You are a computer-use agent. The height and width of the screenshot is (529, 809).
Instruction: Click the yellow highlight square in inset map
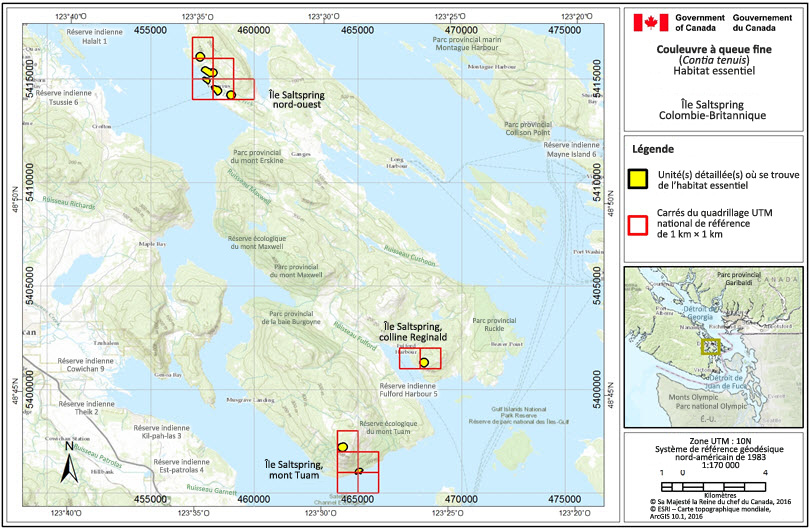(x=710, y=346)
